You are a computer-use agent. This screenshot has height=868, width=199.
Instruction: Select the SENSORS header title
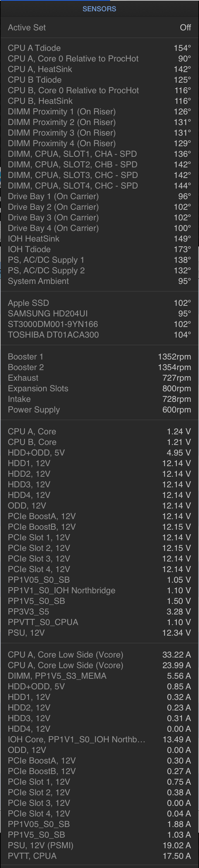pyautogui.click(x=99, y=9)
